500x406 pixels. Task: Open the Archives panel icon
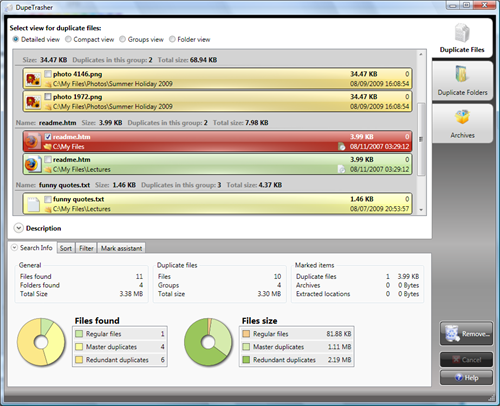click(462, 117)
